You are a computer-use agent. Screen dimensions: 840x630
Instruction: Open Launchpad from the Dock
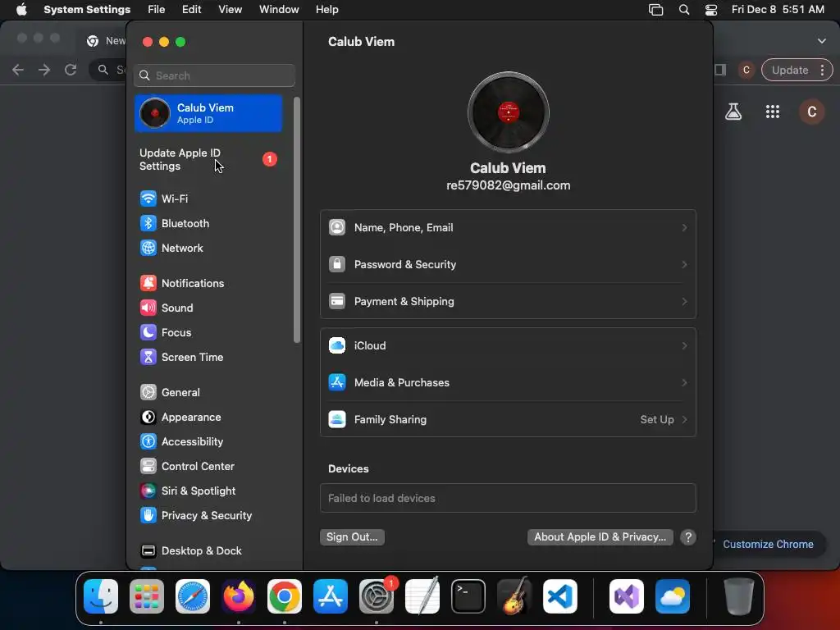[147, 596]
